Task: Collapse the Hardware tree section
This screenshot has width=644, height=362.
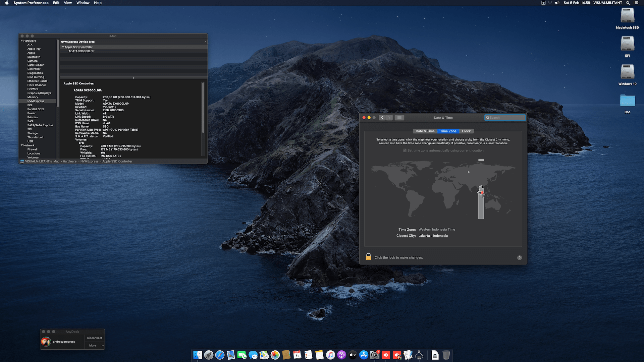Action: (x=22, y=41)
